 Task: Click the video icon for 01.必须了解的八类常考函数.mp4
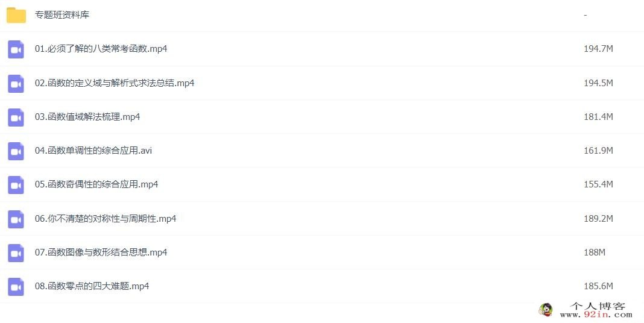[16, 49]
